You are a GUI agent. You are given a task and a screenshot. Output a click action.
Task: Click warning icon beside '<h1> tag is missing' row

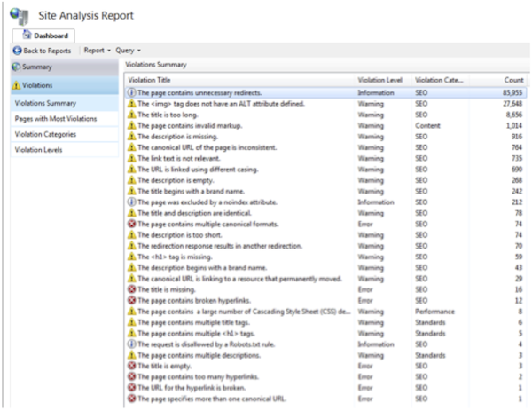coord(131,257)
